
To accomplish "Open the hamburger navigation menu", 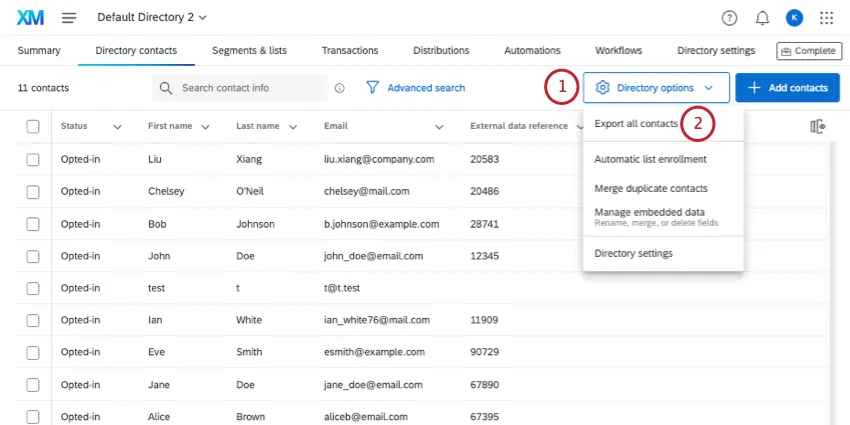I will (x=69, y=18).
